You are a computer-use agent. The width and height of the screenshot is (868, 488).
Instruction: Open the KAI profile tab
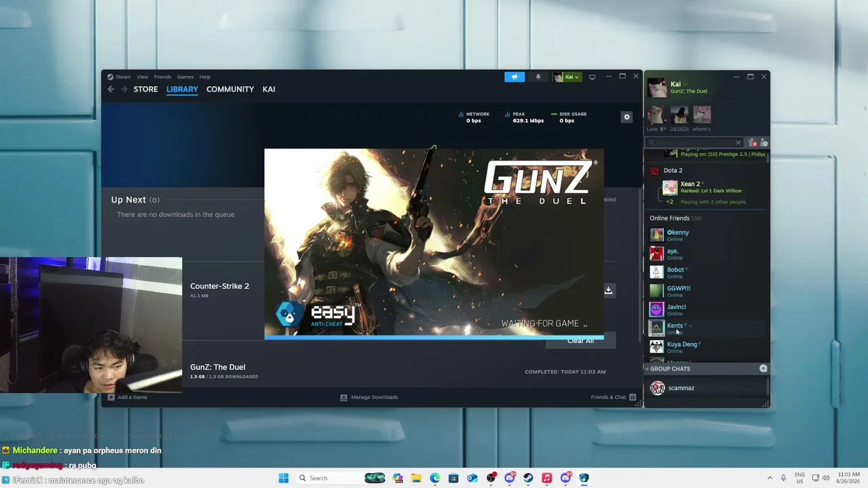269,89
